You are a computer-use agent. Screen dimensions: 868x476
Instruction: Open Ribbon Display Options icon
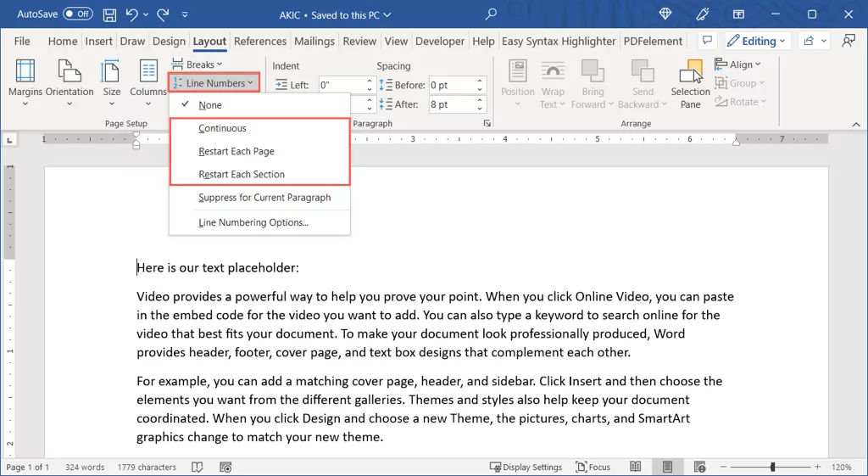738,14
